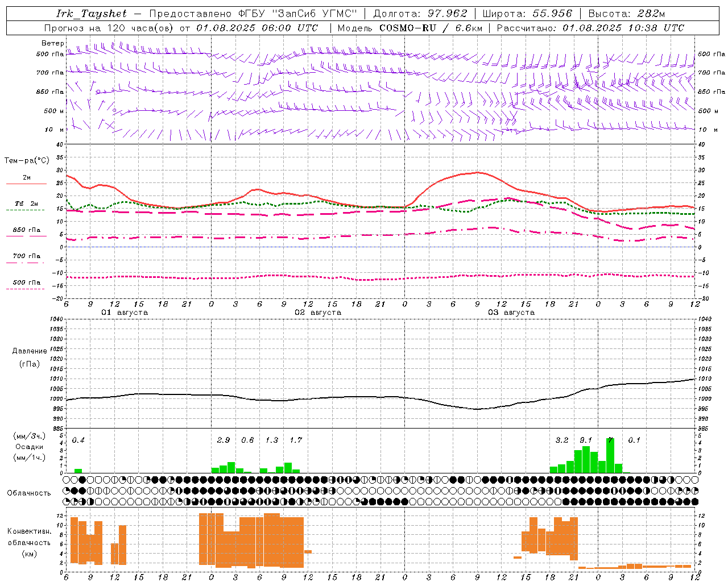Image resolution: width=728 pixels, height=582 pixels.
Task: Click the 2.9 precipitation total
Action: 224,440
